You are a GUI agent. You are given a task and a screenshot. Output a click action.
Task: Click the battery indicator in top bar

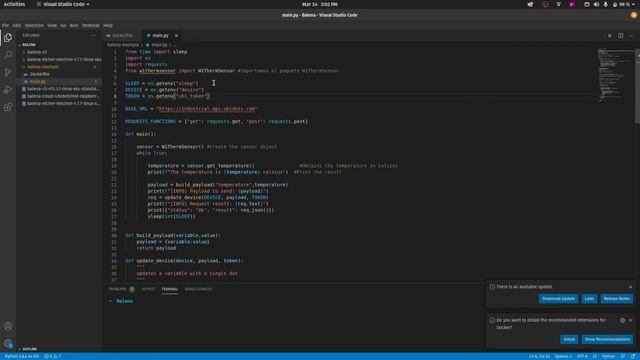click(x=622, y=4)
